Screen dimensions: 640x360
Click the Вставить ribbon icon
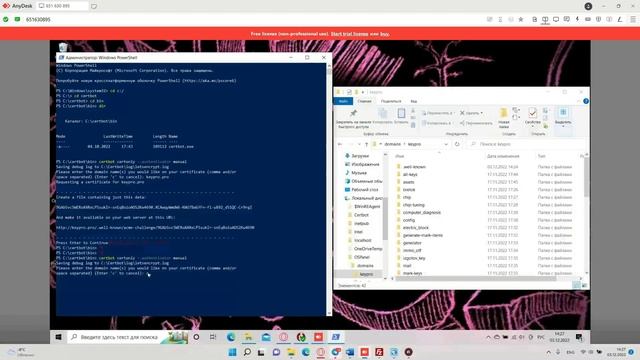[x=401, y=113]
